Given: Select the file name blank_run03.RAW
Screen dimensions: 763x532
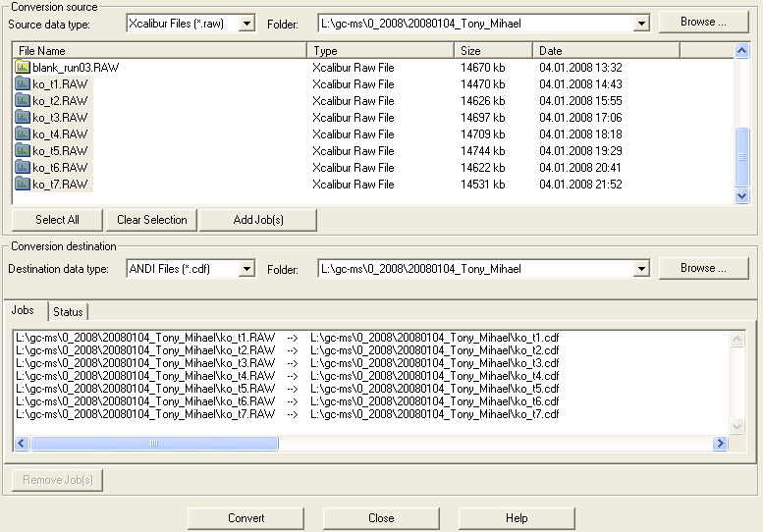Looking at the screenshot, I should tap(76, 68).
